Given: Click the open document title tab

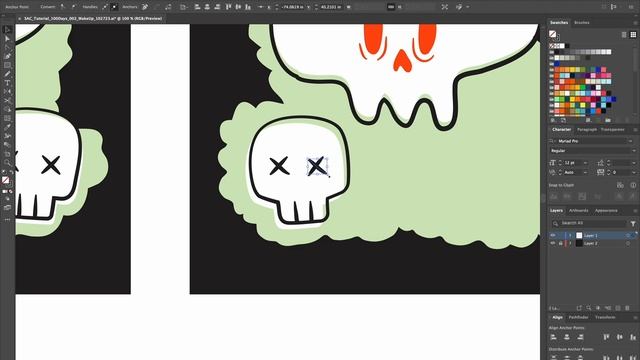Looking at the screenshot, I should click(x=93, y=18).
